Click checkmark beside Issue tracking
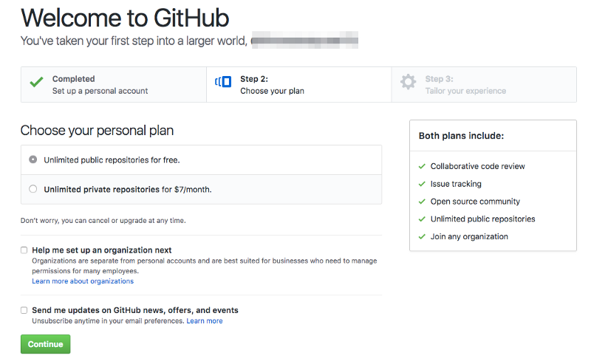Image resolution: width=591 pixels, height=364 pixels. coord(422,184)
